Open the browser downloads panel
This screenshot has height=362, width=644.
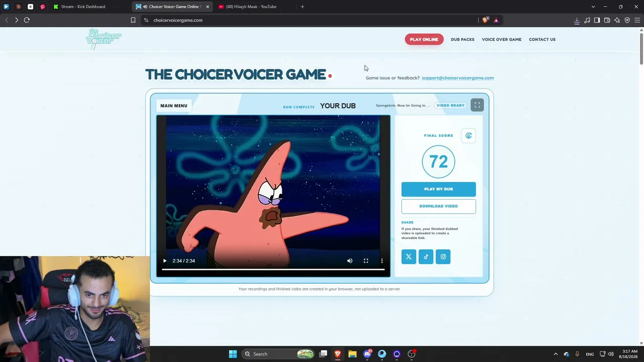click(577, 20)
